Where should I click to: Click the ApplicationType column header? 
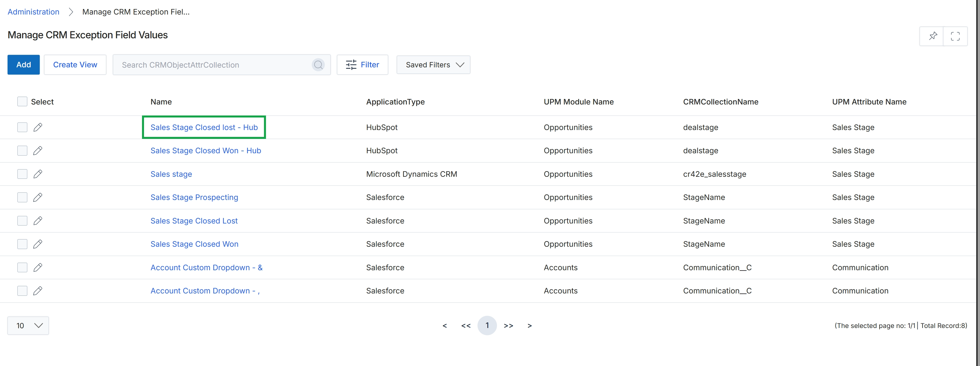(395, 102)
